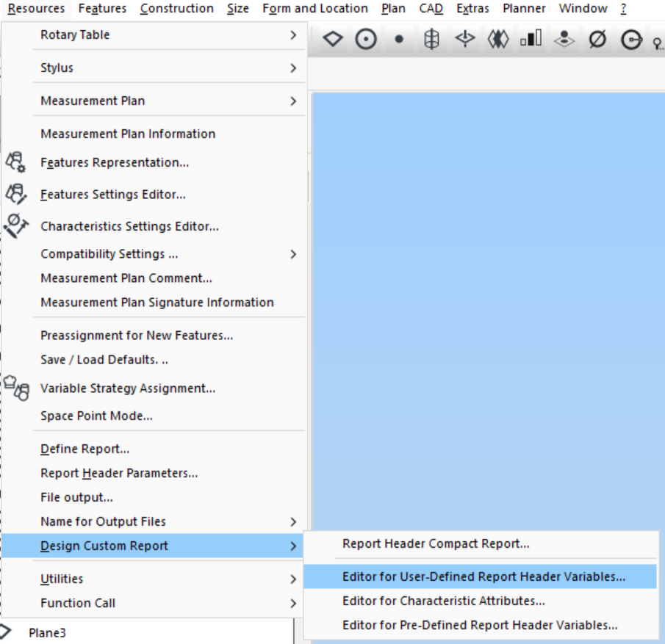Open the Window menu
This screenshot has height=644, width=665.
coord(583,9)
